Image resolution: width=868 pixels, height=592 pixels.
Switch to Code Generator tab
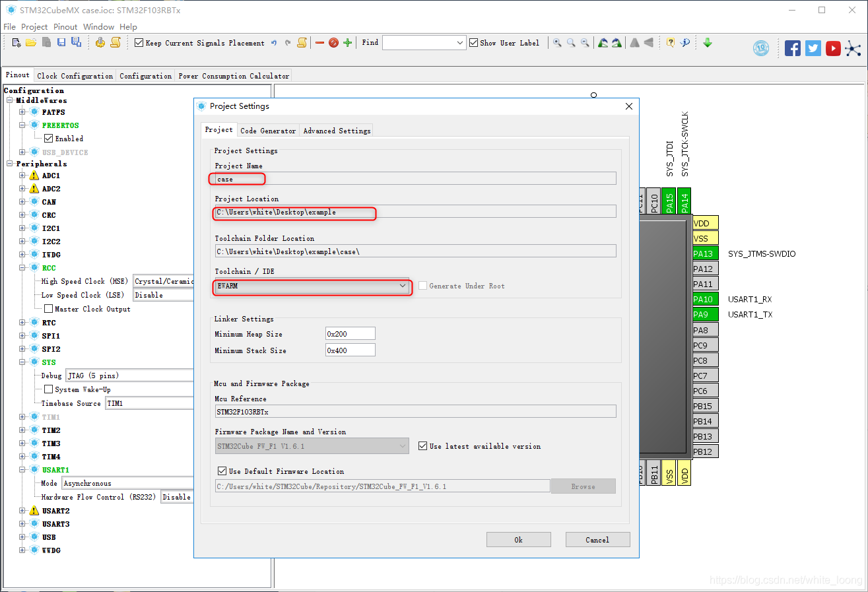[x=268, y=131]
